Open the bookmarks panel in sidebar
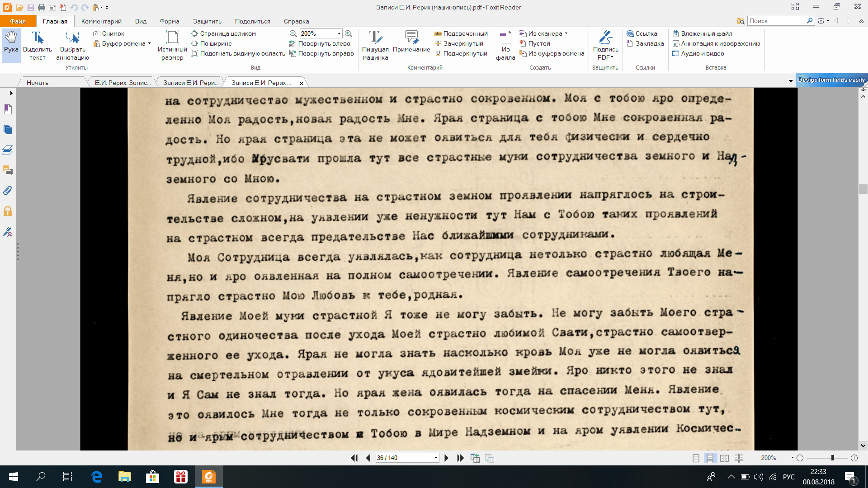 click(x=8, y=109)
